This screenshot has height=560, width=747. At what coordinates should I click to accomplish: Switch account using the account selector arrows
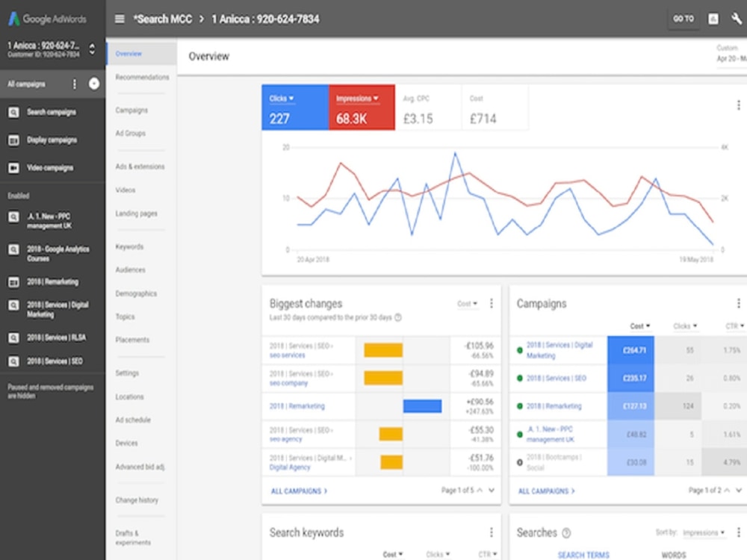[92, 49]
